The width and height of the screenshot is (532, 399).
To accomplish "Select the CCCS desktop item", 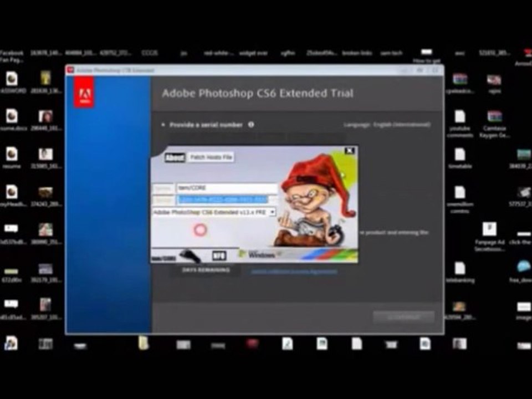I will coord(150,53).
